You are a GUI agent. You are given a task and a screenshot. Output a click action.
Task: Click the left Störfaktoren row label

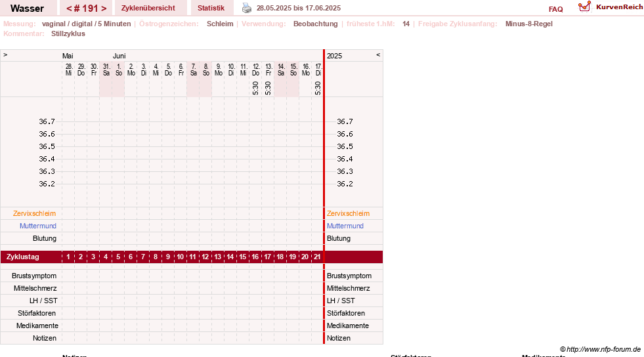click(37, 313)
